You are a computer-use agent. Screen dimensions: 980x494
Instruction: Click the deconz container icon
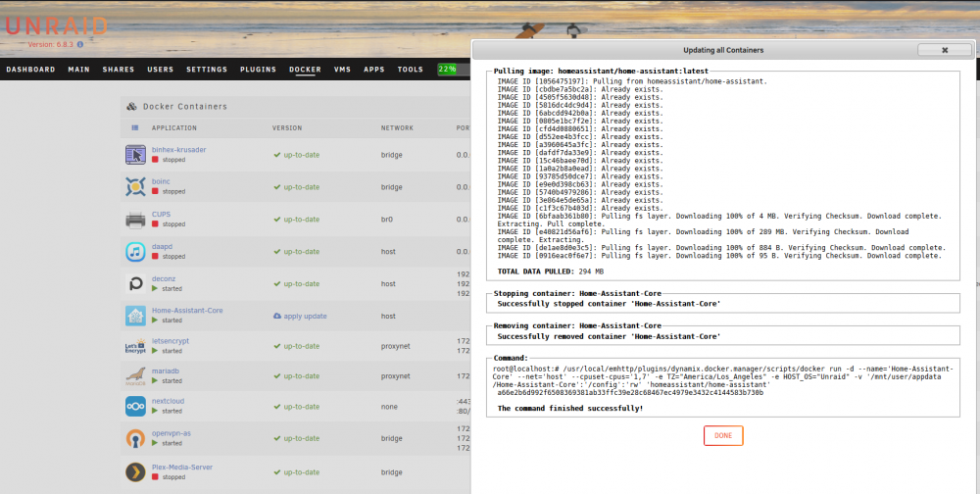click(135, 283)
